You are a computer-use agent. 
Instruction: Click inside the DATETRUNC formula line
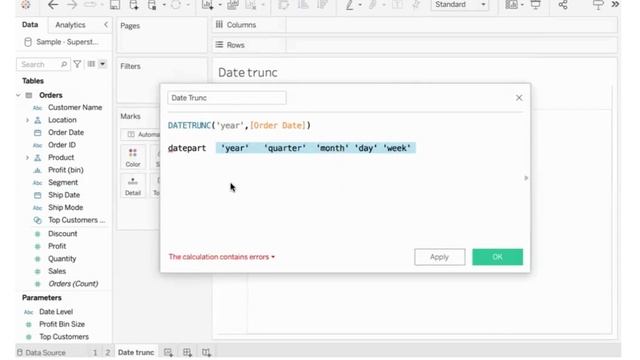(239, 125)
